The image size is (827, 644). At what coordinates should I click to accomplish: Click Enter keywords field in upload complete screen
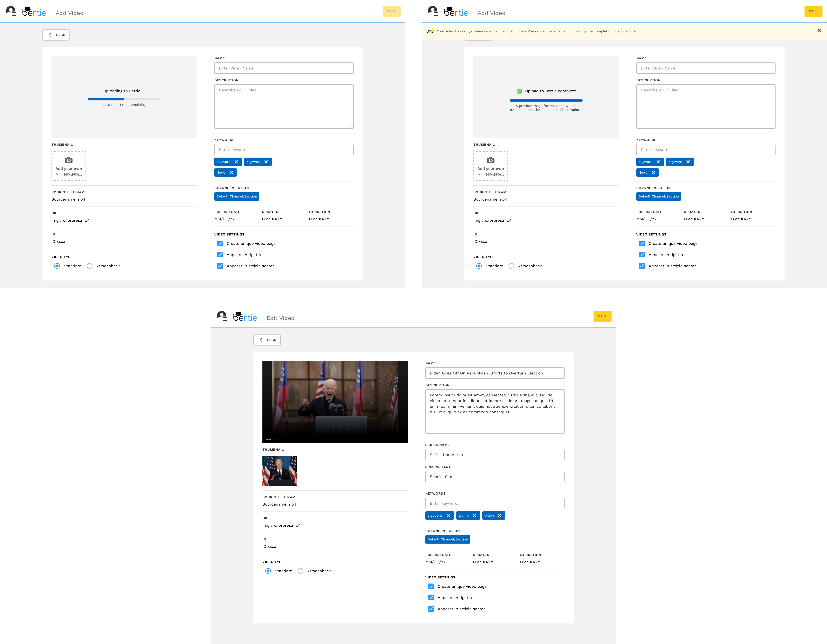tap(705, 150)
